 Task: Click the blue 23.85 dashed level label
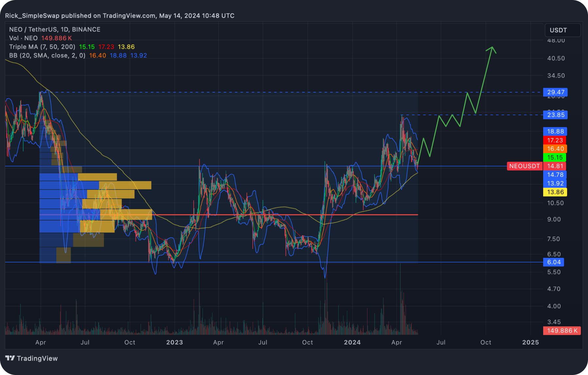[x=555, y=115]
